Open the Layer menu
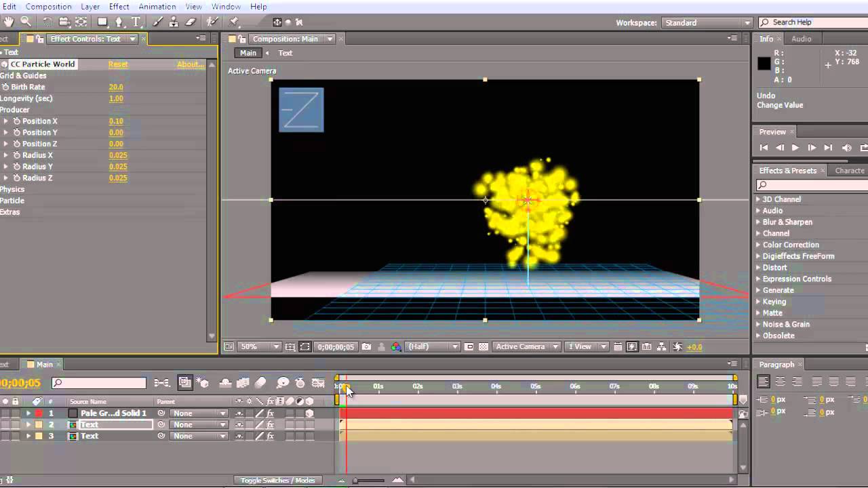 [x=90, y=7]
